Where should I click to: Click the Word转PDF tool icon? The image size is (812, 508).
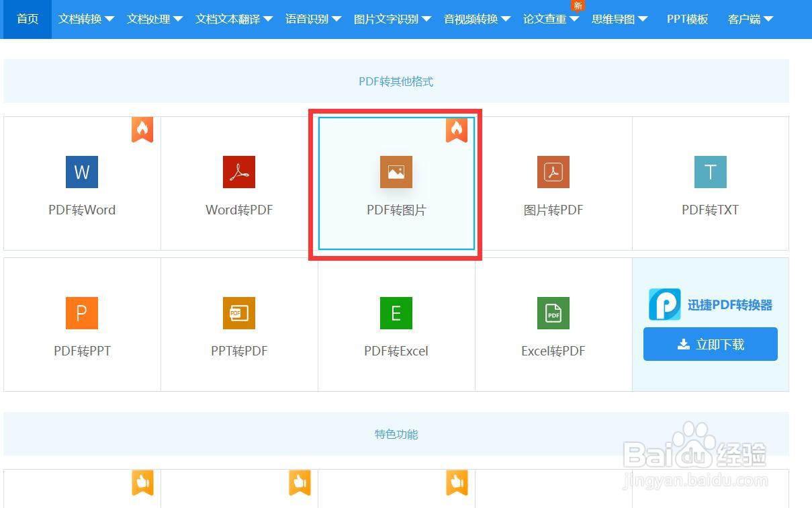(238, 172)
